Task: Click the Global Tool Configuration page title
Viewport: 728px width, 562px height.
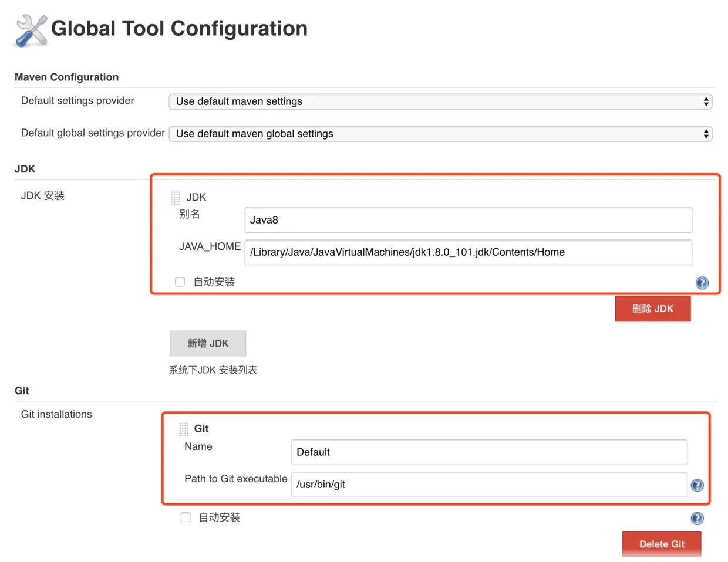Action: click(179, 28)
